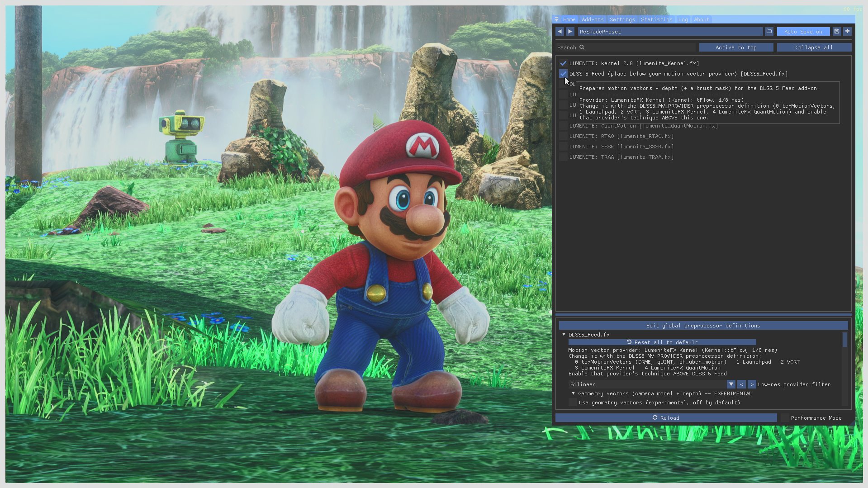Screen dimensions: 868x488
Task: Step filter forward with > button
Action: click(x=752, y=384)
